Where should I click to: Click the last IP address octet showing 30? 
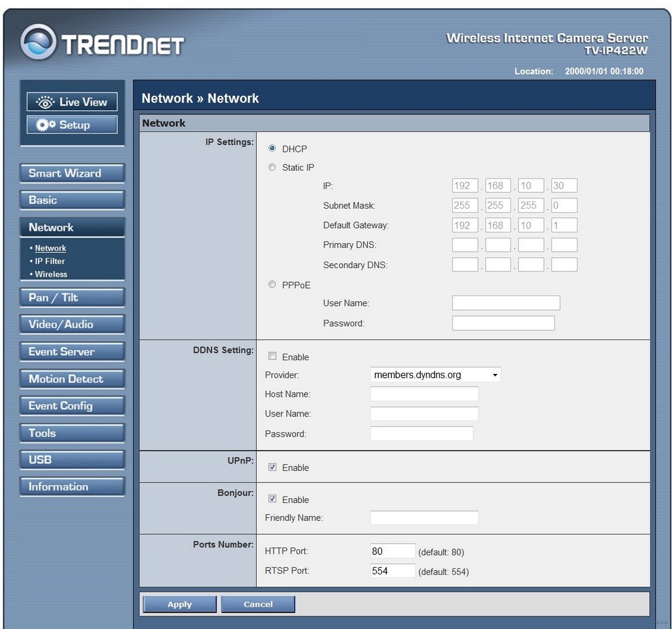click(x=564, y=185)
